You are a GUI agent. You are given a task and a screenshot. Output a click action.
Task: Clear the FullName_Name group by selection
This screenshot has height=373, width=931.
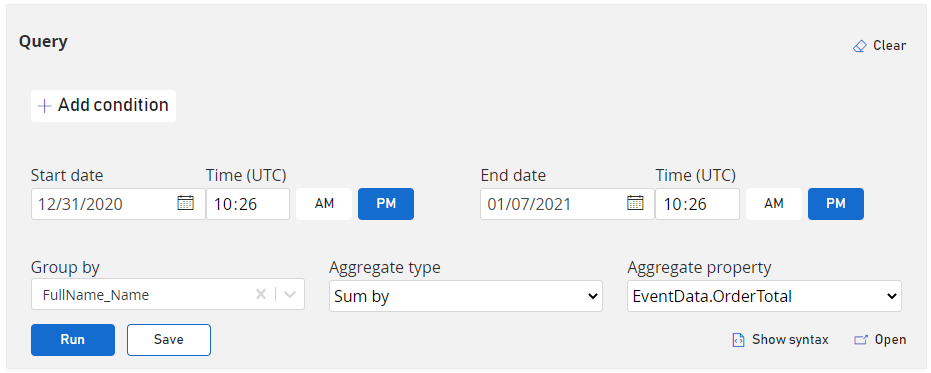coord(260,294)
